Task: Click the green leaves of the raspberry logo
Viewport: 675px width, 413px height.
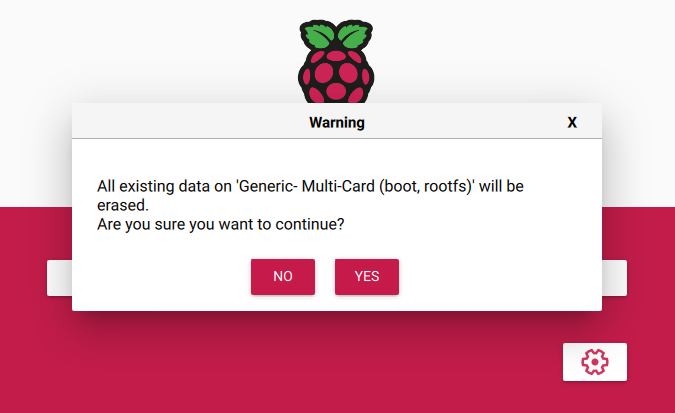Action: coord(336,35)
